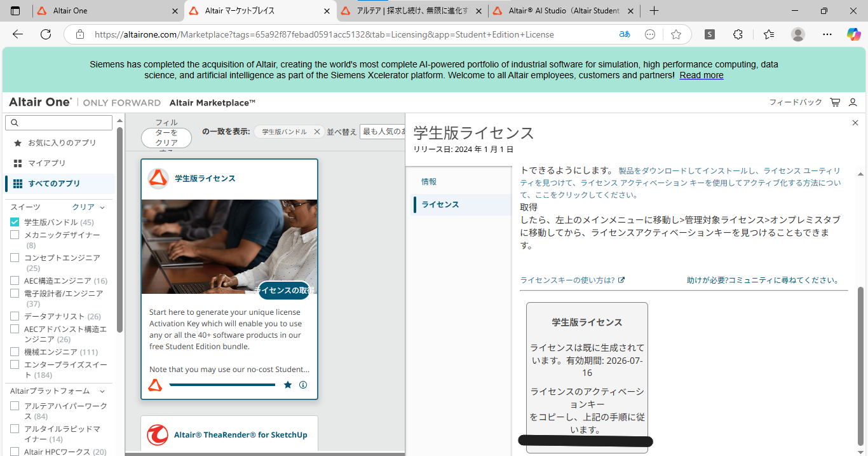Image resolution: width=868 pixels, height=456 pixels.
Task: Click the Altair logo on 学生版ライセンス card header
Action: [x=158, y=179]
